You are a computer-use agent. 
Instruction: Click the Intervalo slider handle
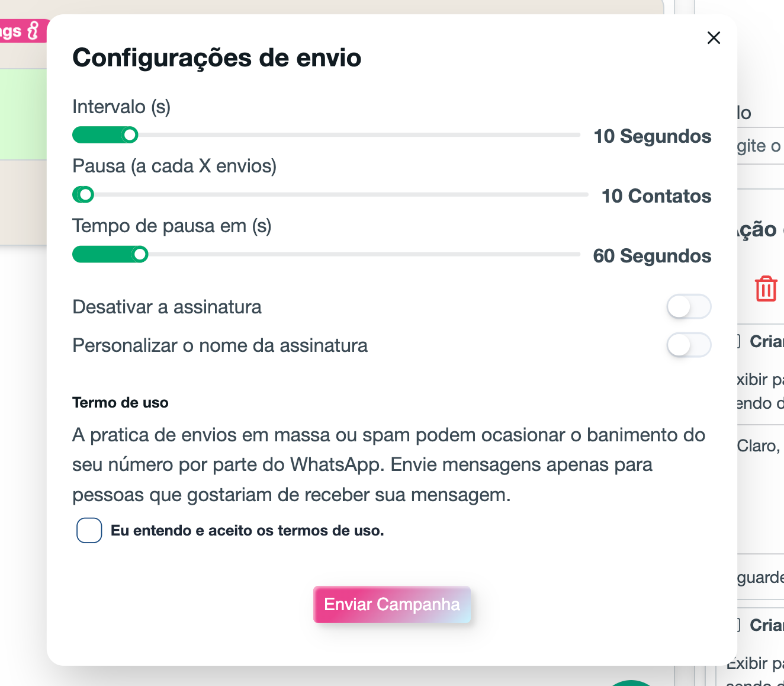130,135
